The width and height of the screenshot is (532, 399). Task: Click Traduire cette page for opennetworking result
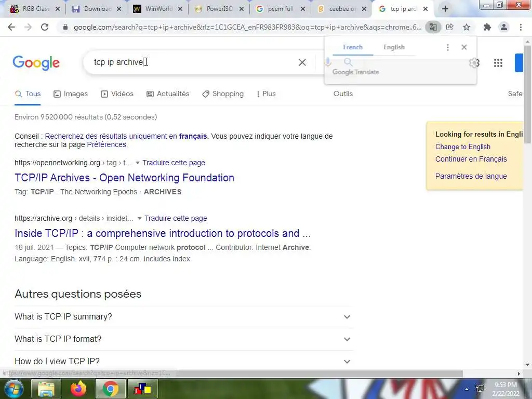tap(174, 163)
